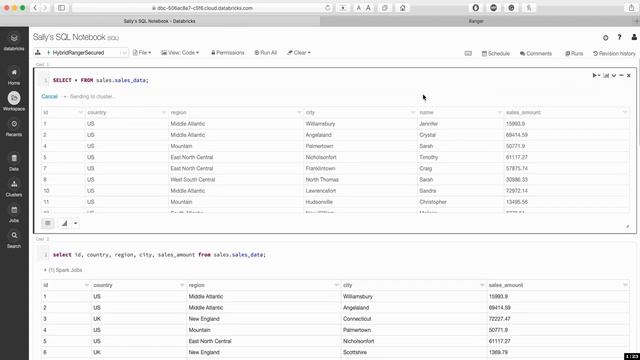The width and height of the screenshot is (640, 360).
Task: Open the Schedule panel
Action: (x=496, y=53)
